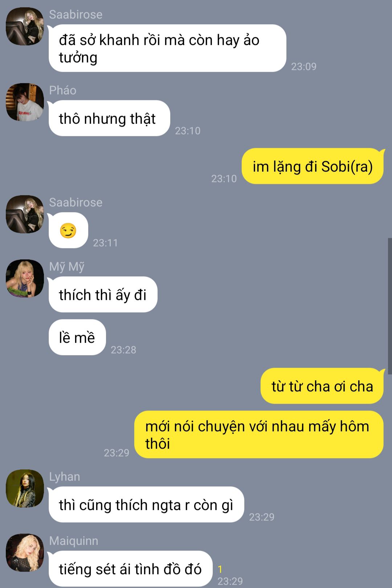Tap the sender name Lyhan
This screenshot has width=392, height=588.
point(65,477)
